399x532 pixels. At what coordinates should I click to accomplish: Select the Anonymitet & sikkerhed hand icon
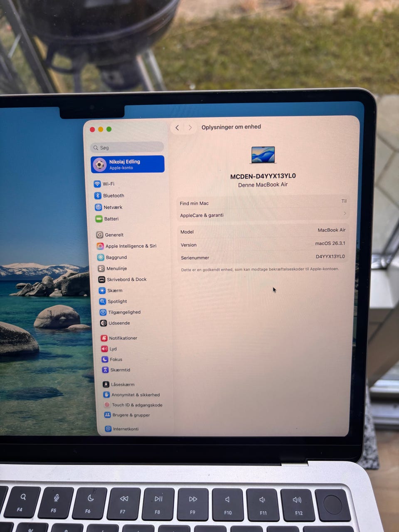tap(106, 394)
